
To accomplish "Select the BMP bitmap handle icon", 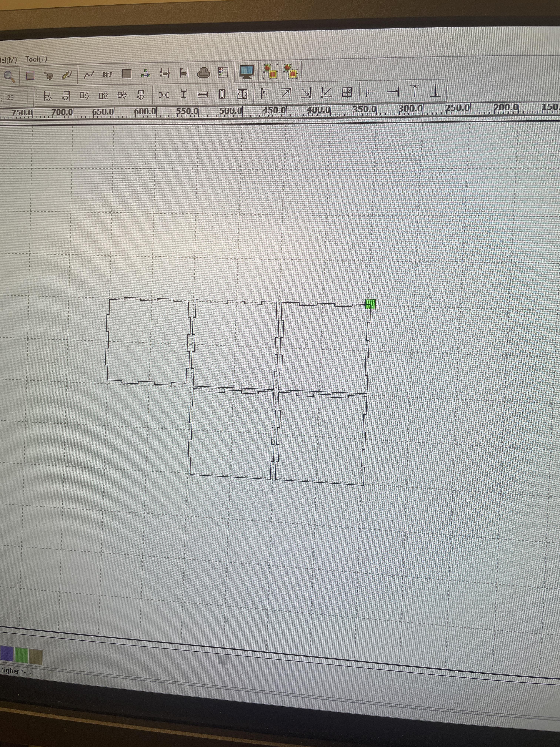I will [107, 74].
